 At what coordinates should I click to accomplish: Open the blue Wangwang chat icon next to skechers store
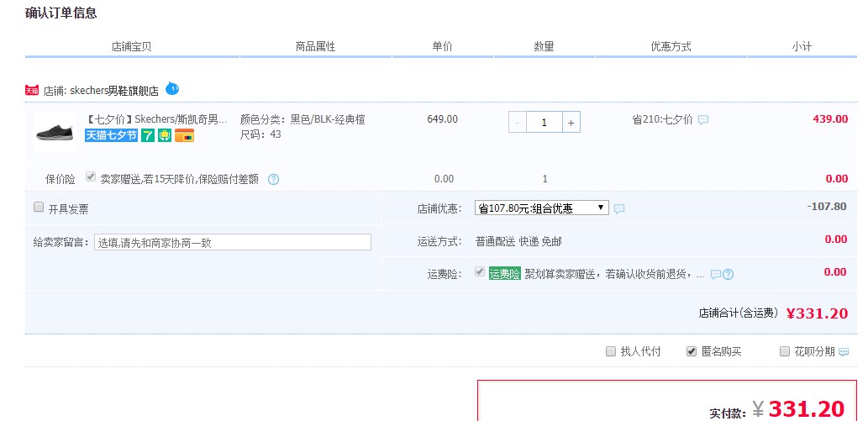tap(172, 88)
